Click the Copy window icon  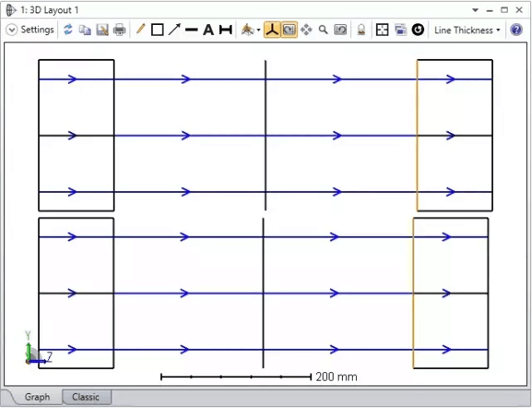[85, 30]
